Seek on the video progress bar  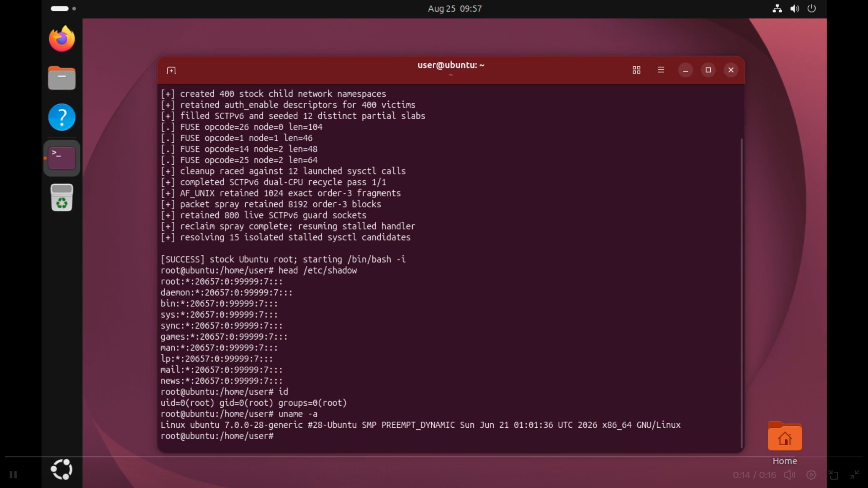click(x=434, y=457)
